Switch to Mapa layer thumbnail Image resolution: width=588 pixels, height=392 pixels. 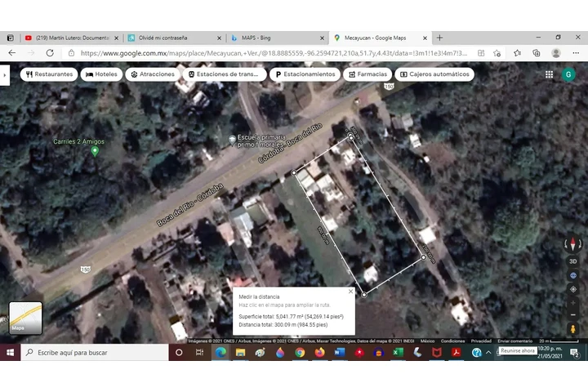pyautogui.click(x=25, y=318)
